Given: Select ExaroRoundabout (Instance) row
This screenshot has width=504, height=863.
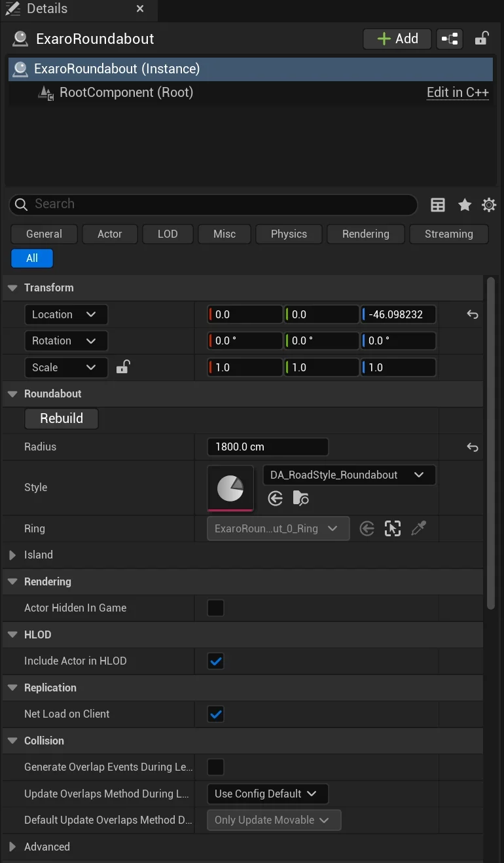Looking at the screenshot, I should pos(251,69).
